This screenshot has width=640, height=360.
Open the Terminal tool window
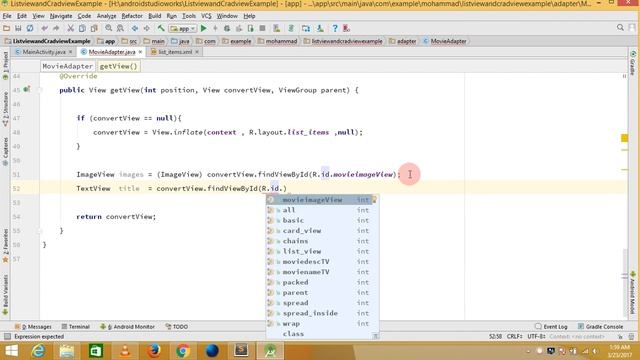(x=76, y=327)
